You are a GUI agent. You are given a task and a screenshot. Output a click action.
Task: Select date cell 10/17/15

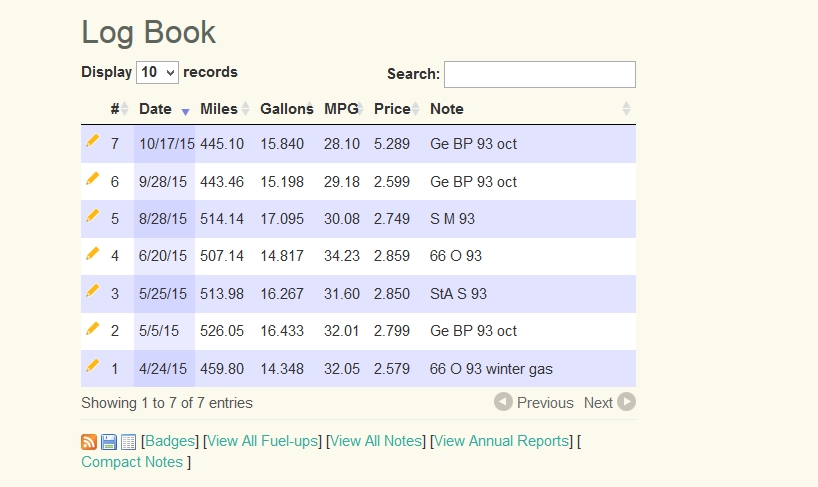166,144
